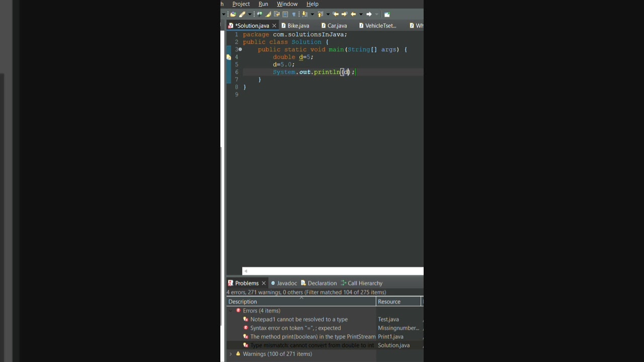Toggle Mark Occurrences highlighter icon
The image size is (644, 362).
click(x=268, y=14)
